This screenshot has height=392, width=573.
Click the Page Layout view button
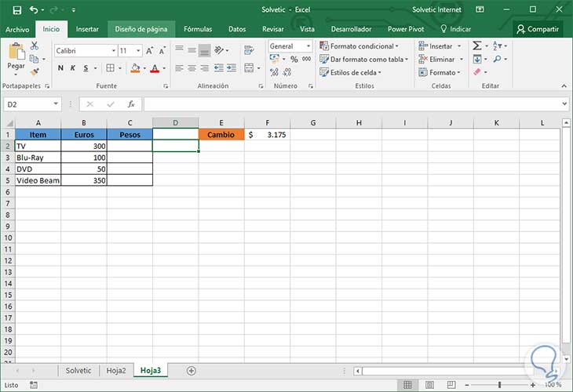pos(430,385)
